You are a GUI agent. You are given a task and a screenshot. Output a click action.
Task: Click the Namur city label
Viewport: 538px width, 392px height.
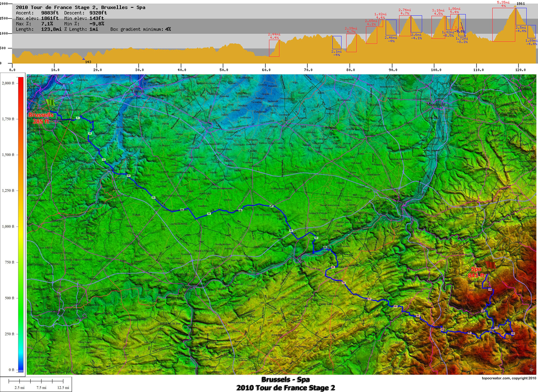coord(187,287)
